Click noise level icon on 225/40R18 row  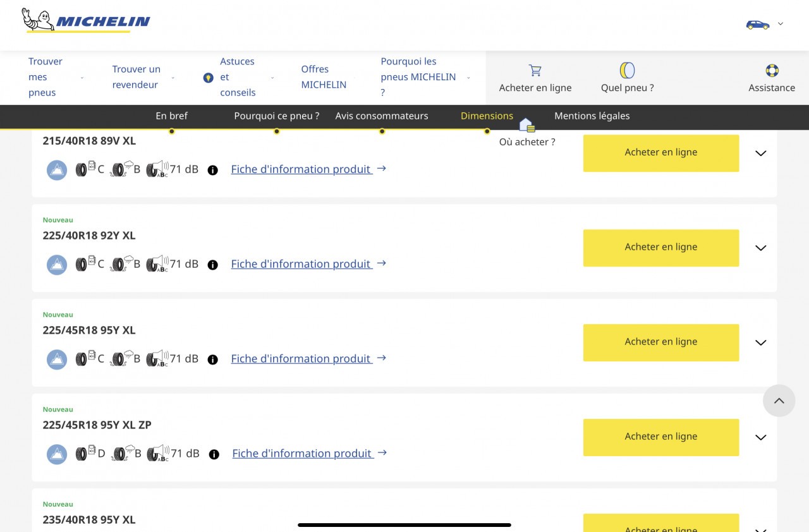point(157,263)
